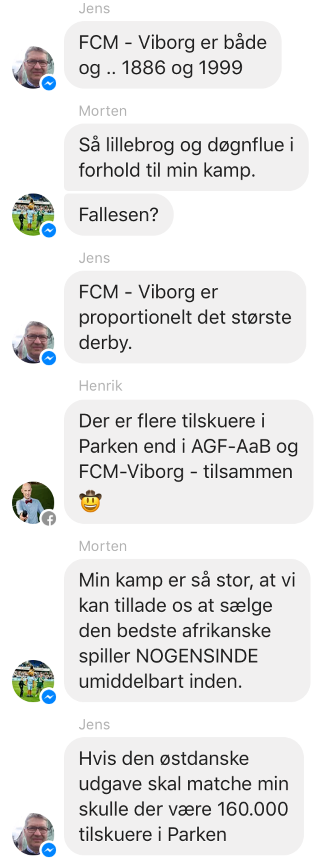Tap the Messenger badge on Morten's Fallesen avatar
The width and height of the screenshot is (328, 868).
(49, 230)
